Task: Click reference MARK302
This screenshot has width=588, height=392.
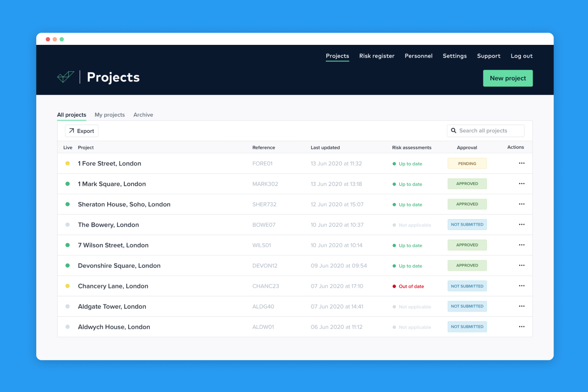Action: point(265,184)
